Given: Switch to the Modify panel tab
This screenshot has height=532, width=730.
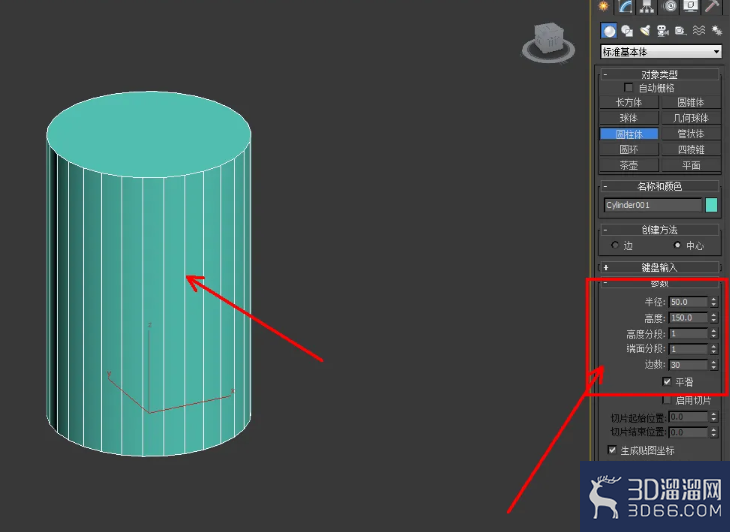Looking at the screenshot, I should (625, 6).
